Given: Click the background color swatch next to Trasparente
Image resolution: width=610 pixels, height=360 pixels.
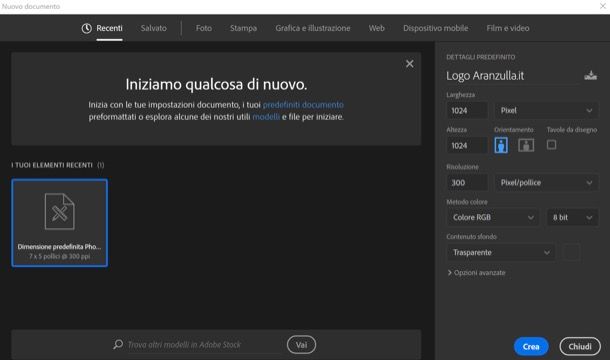Looking at the screenshot, I should pyautogui.click(x=571, y=253).
